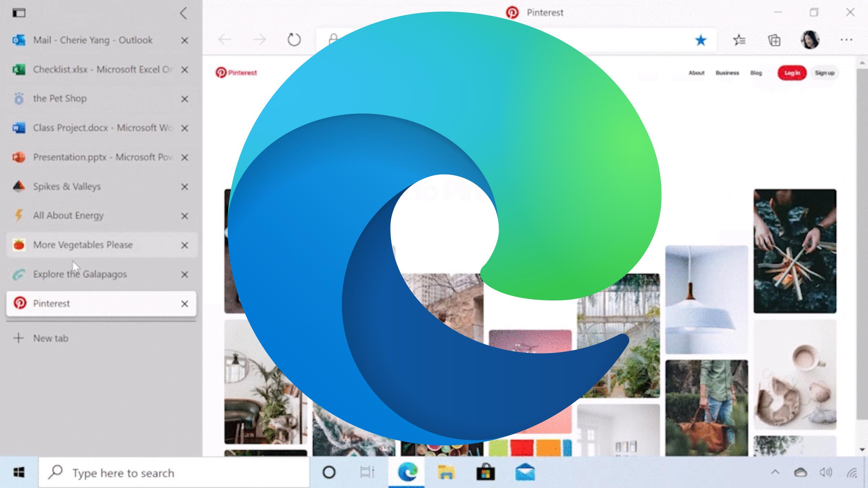Image resolution: width=868 pixels, height=488 pixels.
Task: Switch to the Explore the Galapagos tab
Action: pyautogui.click(x=80, y=274)
